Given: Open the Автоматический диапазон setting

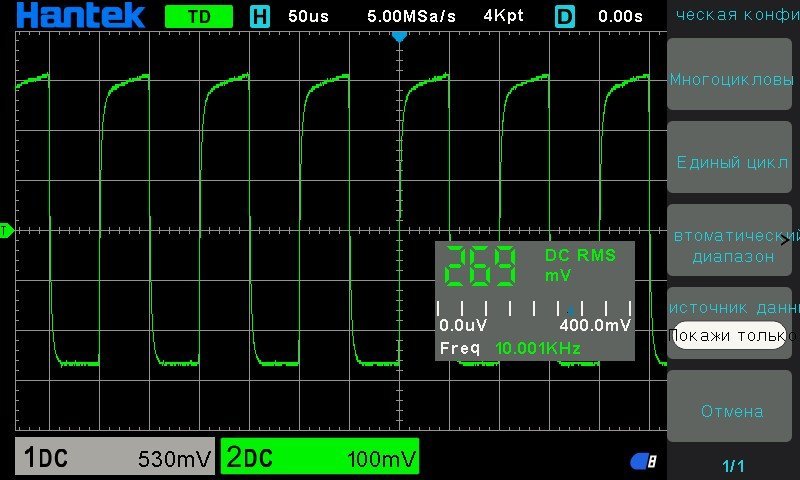Looking at the screenshot, I should point(729,245).
